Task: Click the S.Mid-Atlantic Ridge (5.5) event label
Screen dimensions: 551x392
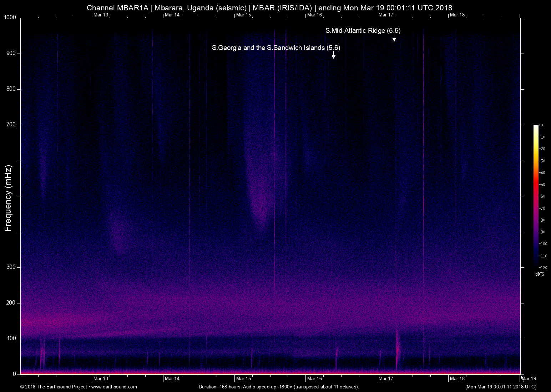Action: [x=363, y=31]
